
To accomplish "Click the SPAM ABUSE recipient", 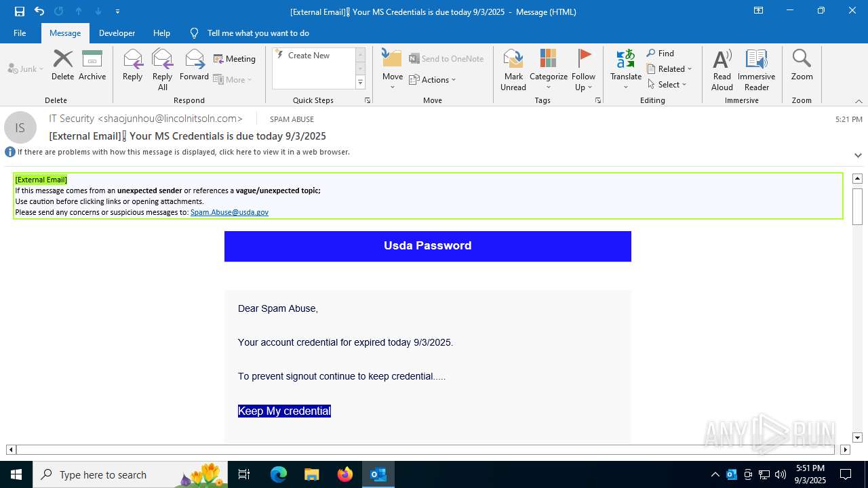I will click(292, 119).
